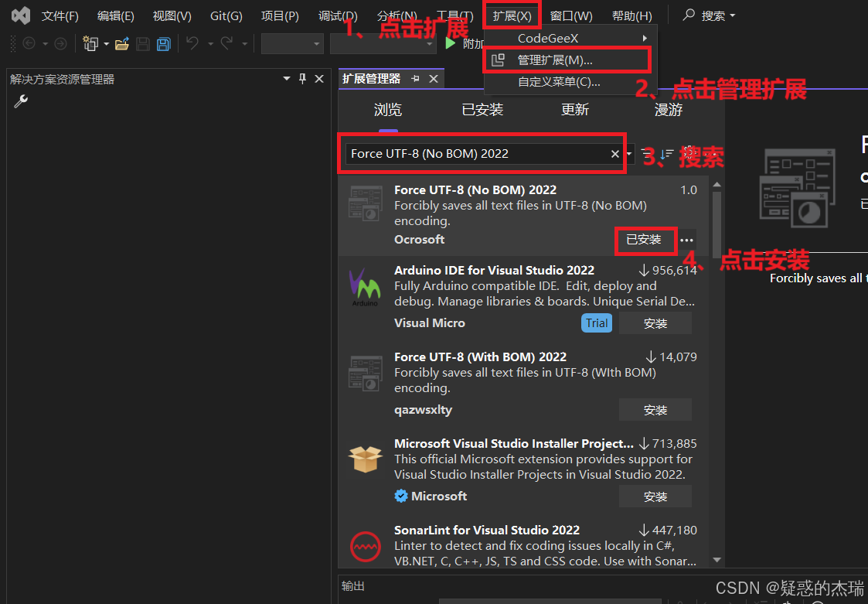Click the sort order icon beside search
This screenshot has height=604, width=868.
(666, 153)
